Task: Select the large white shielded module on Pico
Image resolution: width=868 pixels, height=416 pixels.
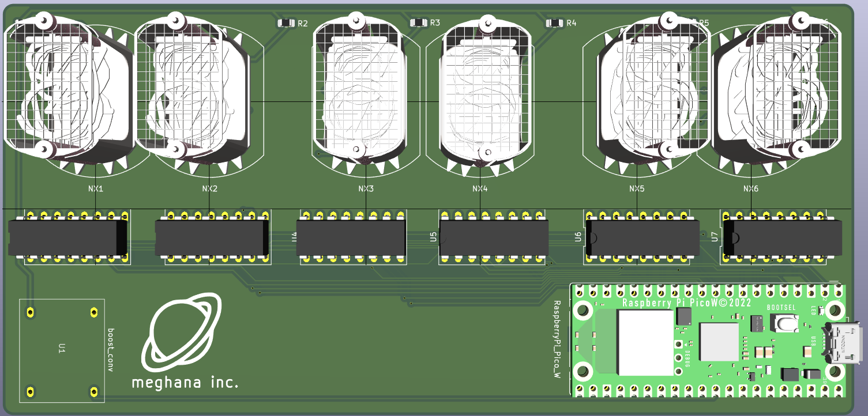Action: coord(645,342)
